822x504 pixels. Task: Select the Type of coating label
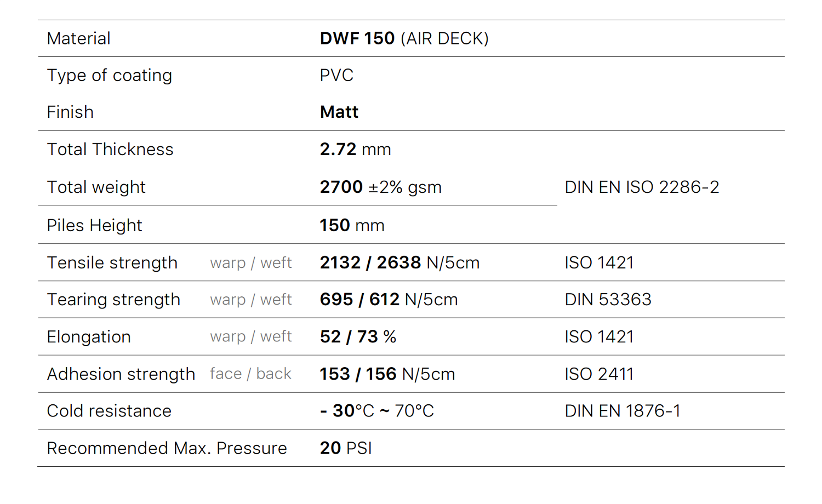(110, 76)
